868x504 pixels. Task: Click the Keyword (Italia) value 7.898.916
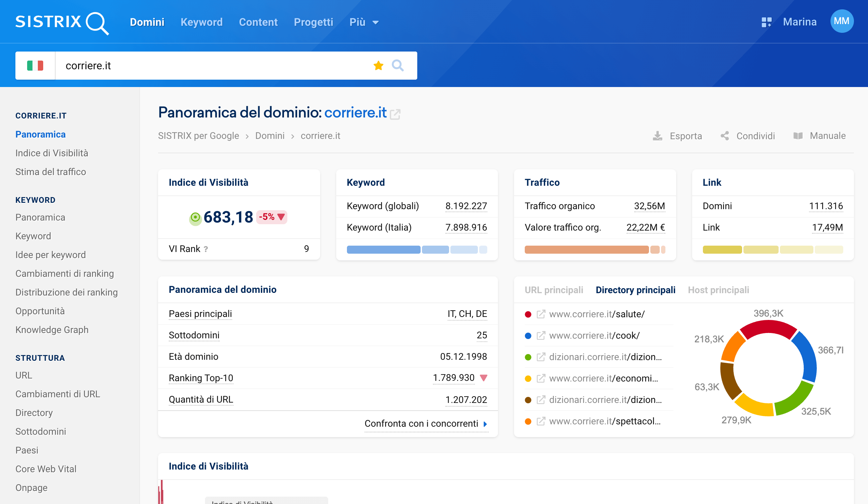pos(466,227)
